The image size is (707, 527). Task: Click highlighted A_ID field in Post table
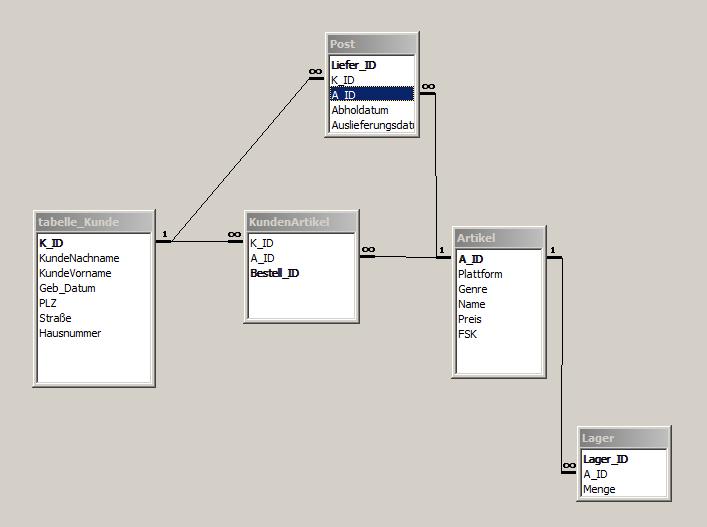click(x=372, y=95)
